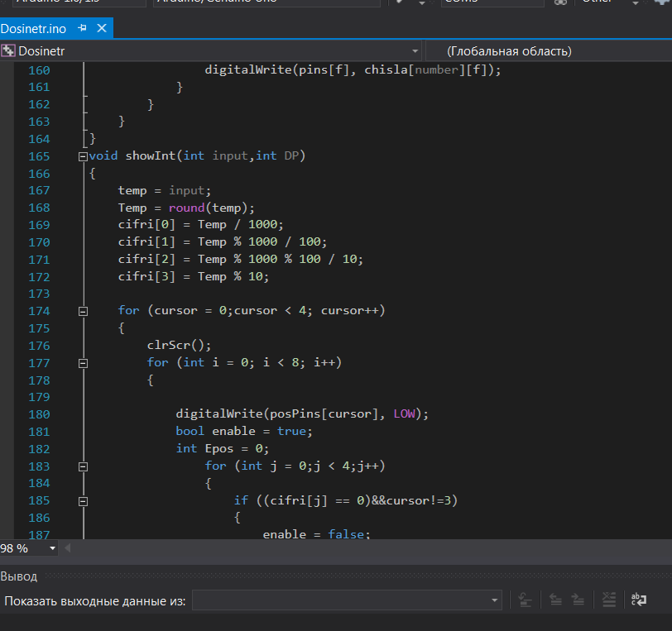Open the Глобальная область scope dropdown

[548, 51]
